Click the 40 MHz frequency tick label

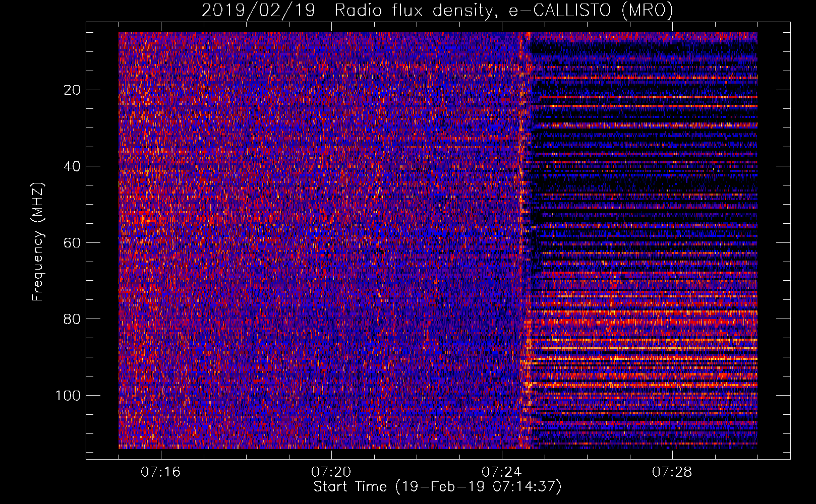(72, 166)
